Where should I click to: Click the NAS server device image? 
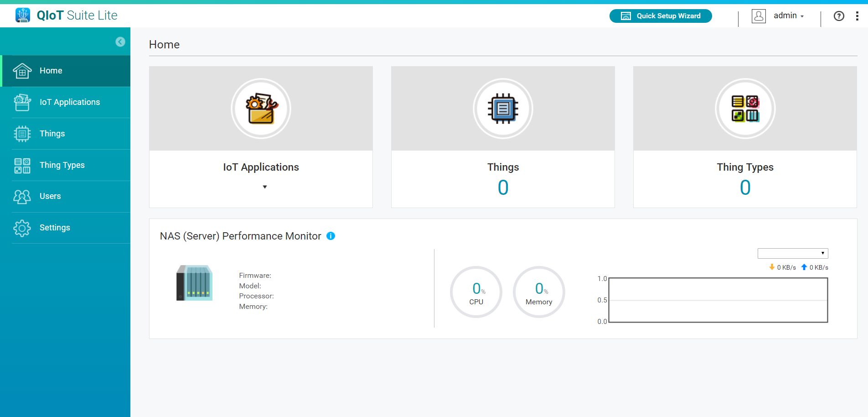click(195, 283)
